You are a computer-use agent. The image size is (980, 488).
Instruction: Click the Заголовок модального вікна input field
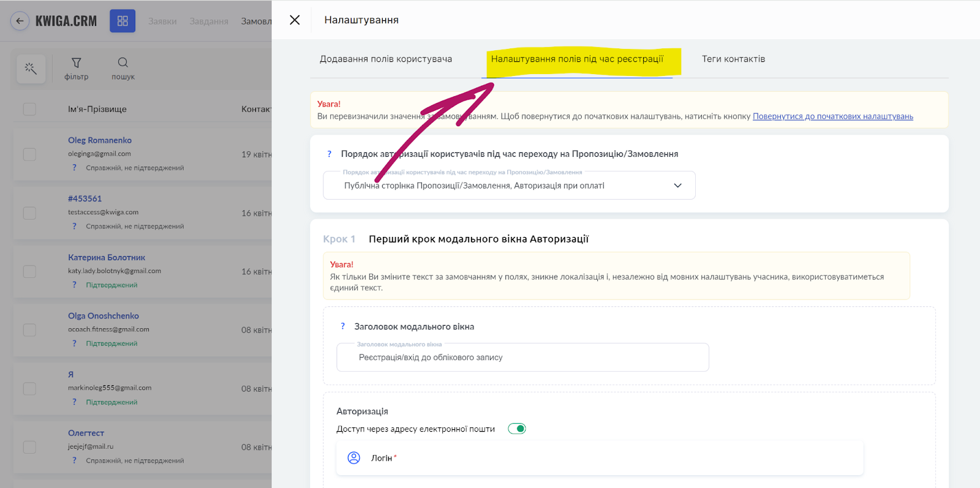522,358
